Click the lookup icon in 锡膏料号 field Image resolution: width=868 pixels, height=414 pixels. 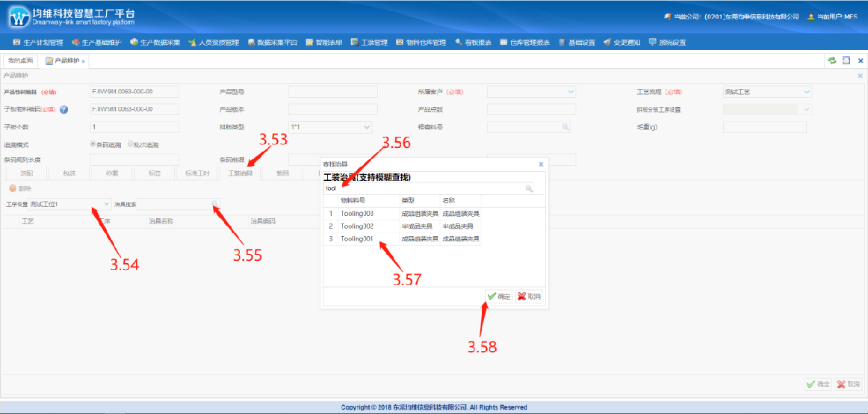coord(565,127)
